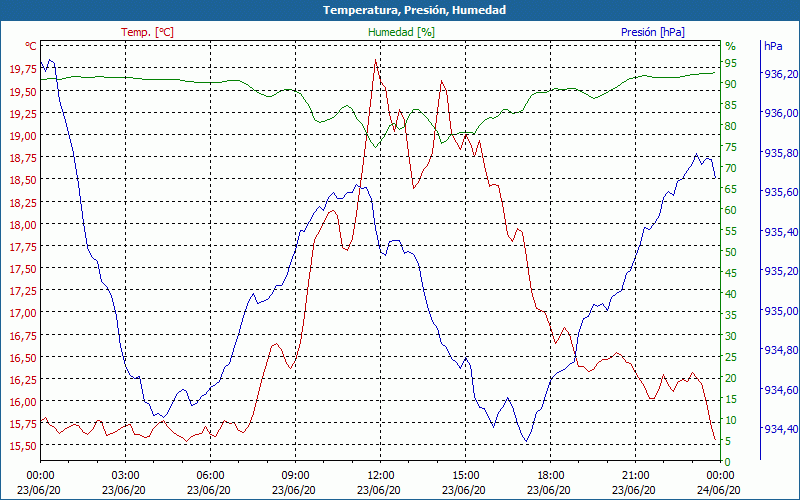The height and width of the screenshot is (500, 800).
Task: Click the 24/06/20 date label
Action: point(718,490)
